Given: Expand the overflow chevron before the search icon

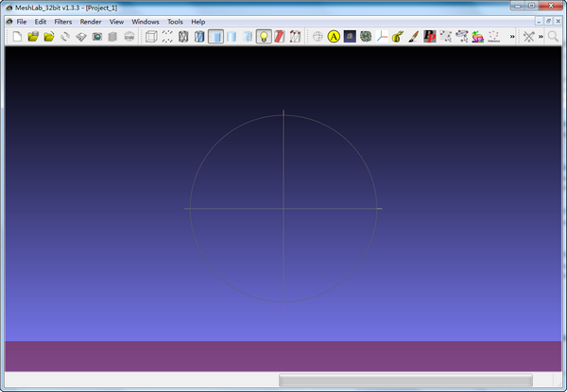Looking at the screenshot, I should pos(541,37).
